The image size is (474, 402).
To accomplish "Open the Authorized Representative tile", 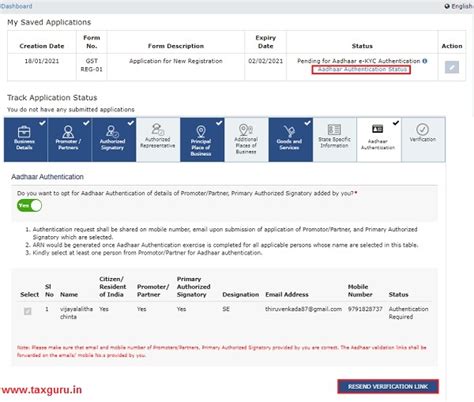I will click(158, 140).
